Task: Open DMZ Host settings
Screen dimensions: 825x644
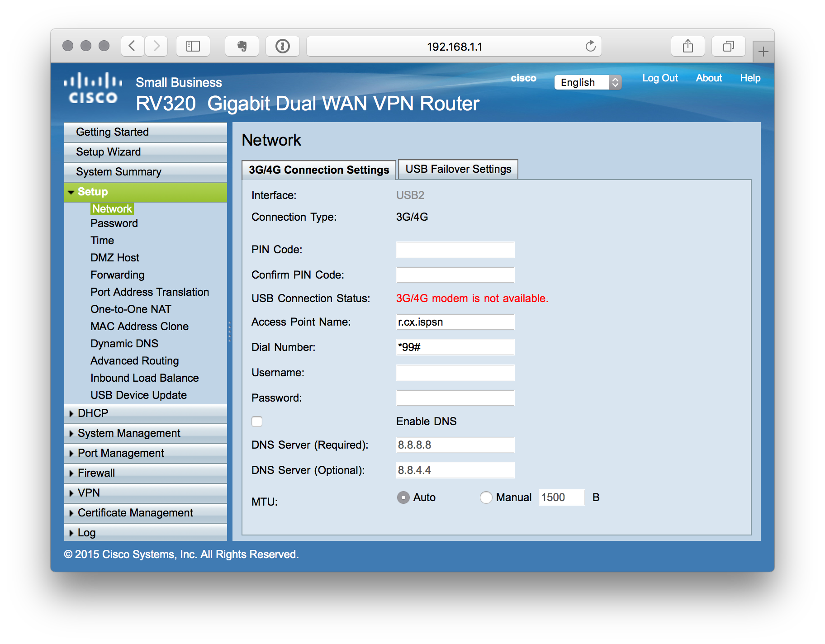Action: point(115,258)
